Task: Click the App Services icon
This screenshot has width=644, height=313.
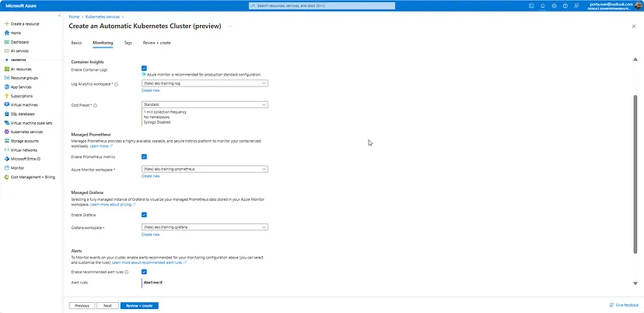Action: pyautogui.click(x=6, y=86)
